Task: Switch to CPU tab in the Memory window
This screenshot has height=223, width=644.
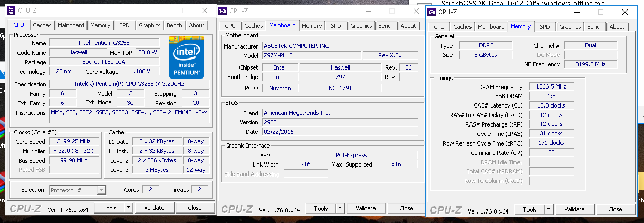Action: click(x=439, y=27)
